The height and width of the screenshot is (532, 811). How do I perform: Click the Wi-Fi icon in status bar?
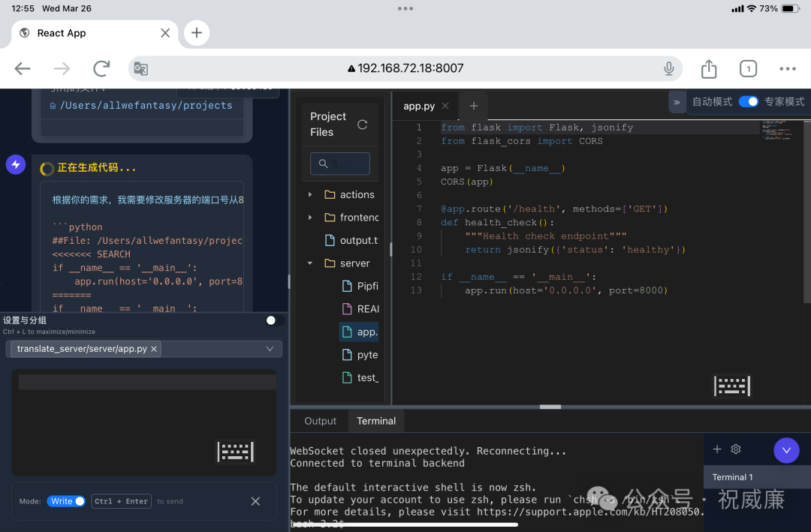752,8
